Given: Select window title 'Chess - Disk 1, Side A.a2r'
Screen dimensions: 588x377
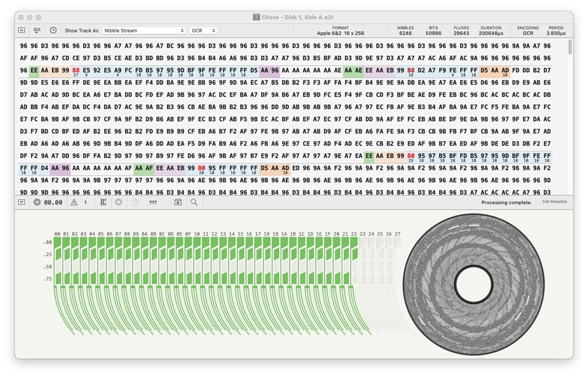Looking at the screenshot, I should coord(297,17).
